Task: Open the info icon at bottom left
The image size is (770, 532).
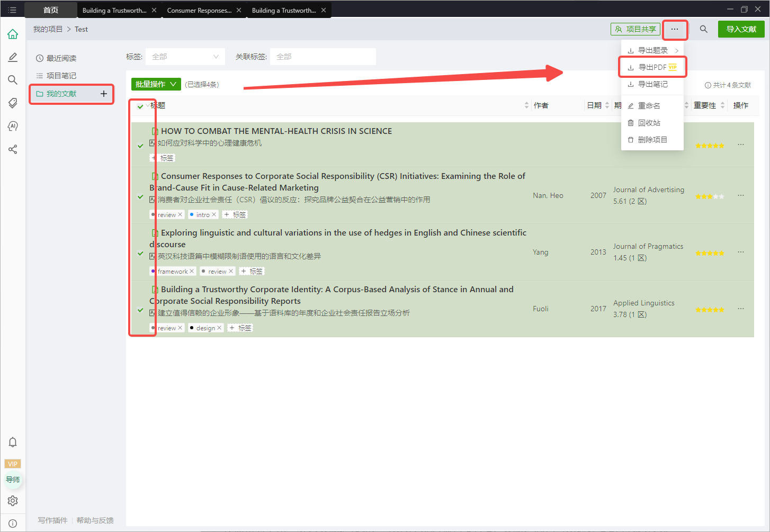Action: (13, 524)
